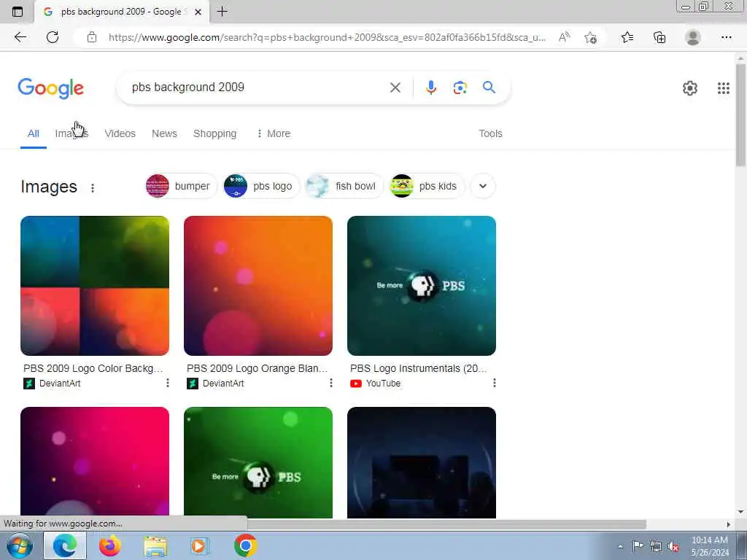Expand the More search filters menu
Viewport: 747px width, 560px height.
point(274,134)
